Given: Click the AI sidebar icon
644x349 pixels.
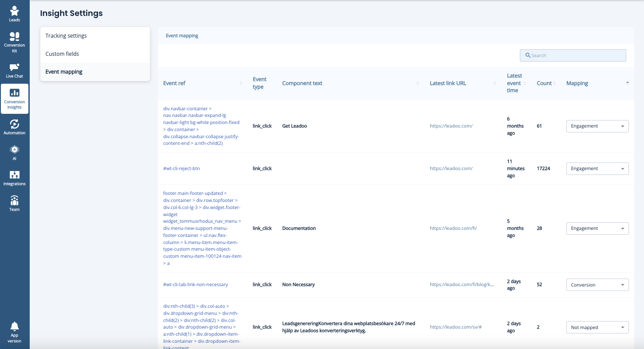Looking at the screenshot, I should pyautogui.click(x=14, y=151).
